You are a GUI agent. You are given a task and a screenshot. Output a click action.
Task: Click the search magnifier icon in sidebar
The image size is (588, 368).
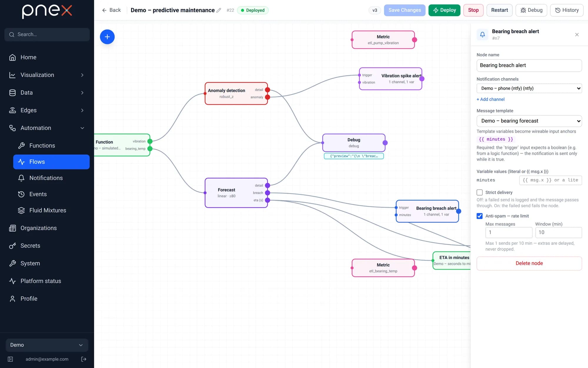point(12,34)
